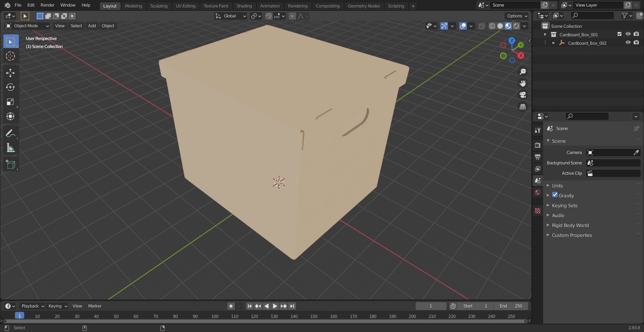The height and width of the screenshot is (332, 644).
Task: Toggle proportional editing in header
Action: (x=292, y=16)
